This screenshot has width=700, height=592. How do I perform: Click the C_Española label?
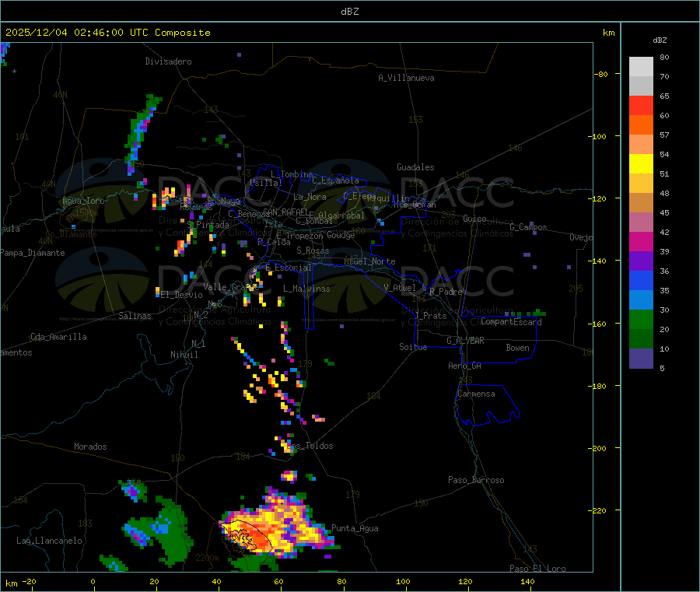(336, 180)
